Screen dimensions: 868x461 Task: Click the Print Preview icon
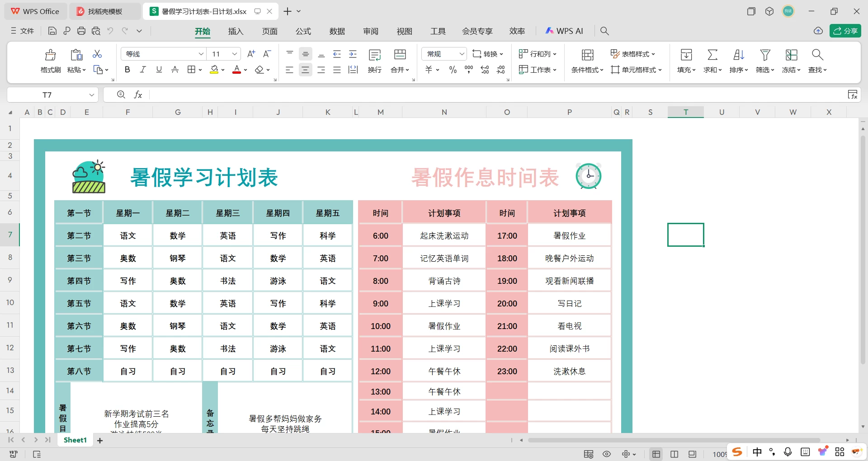[96, 31]
